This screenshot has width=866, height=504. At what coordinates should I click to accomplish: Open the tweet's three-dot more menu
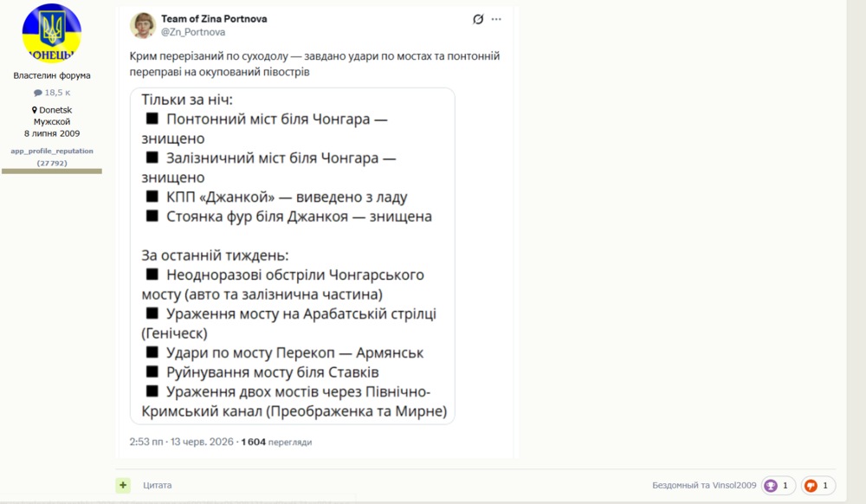[x=496, y=19]
